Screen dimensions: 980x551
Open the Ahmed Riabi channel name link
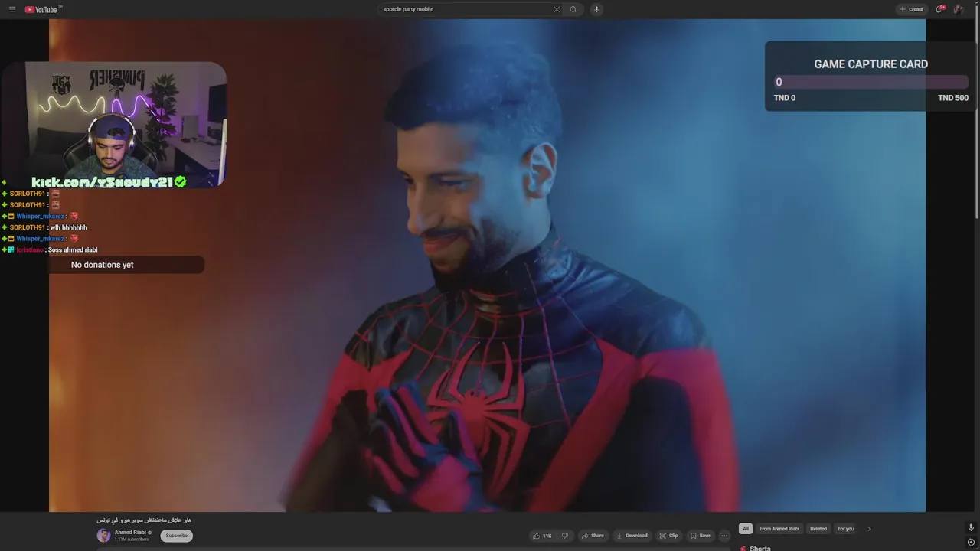tap(130, 533)
